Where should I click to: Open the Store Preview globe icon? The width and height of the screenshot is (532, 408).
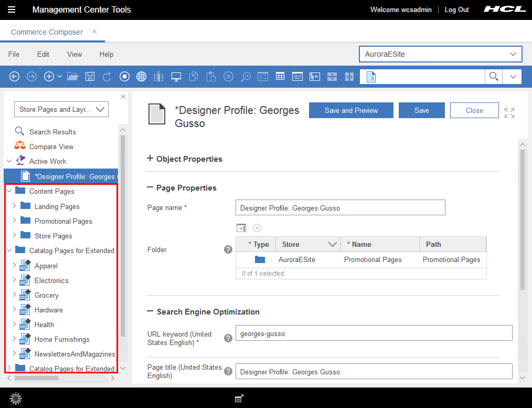click(x=141, y=76)
